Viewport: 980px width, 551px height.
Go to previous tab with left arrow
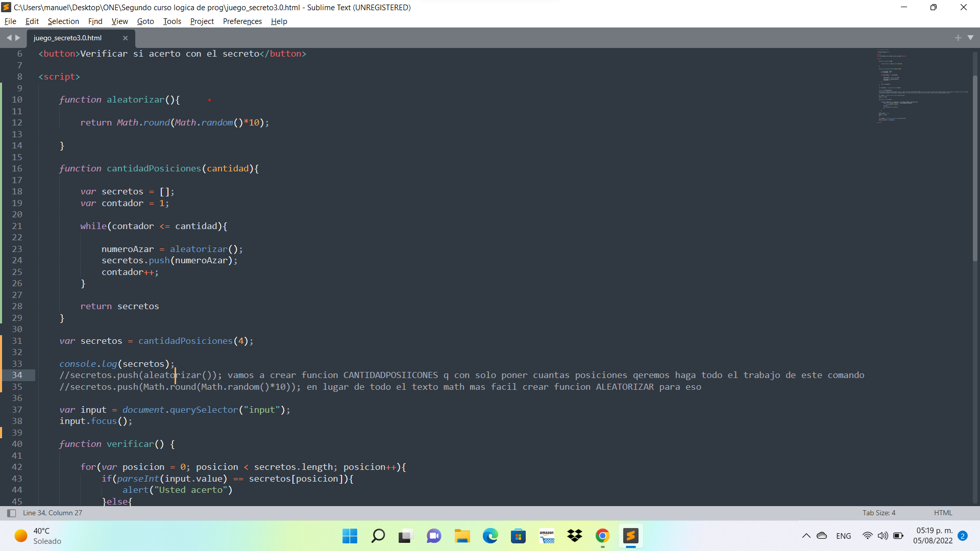(9, 38)
